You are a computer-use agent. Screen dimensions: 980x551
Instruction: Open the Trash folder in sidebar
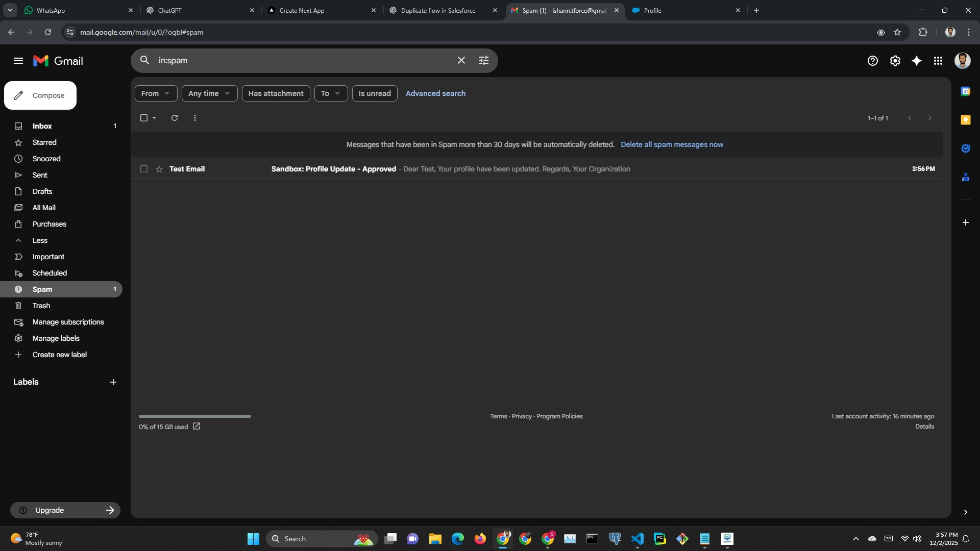tap(41, 306)
